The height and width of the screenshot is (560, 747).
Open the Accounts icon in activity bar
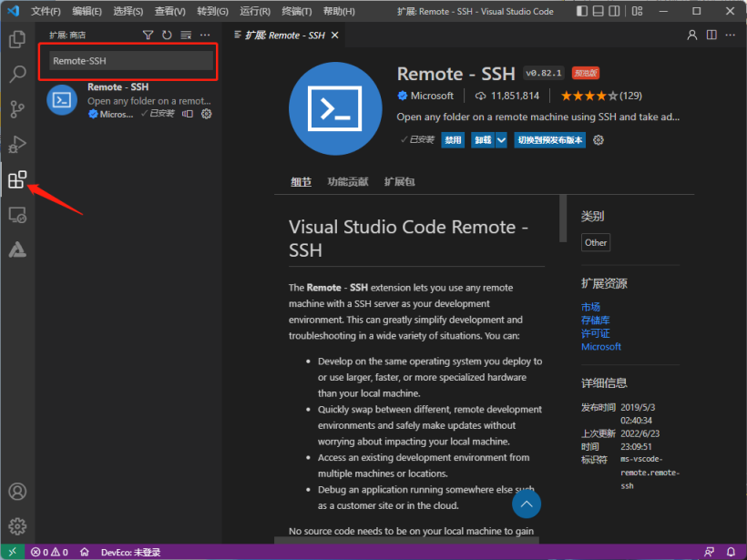point(17,492)
